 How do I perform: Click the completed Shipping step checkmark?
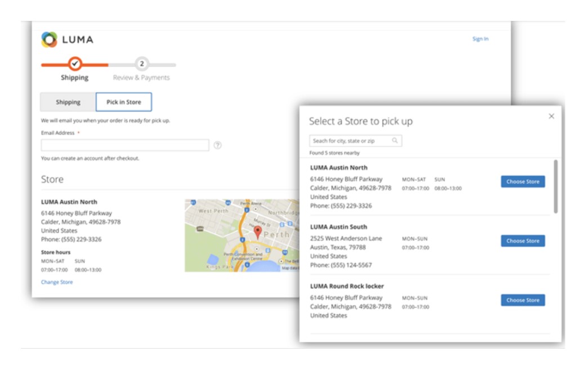[75, 64]
